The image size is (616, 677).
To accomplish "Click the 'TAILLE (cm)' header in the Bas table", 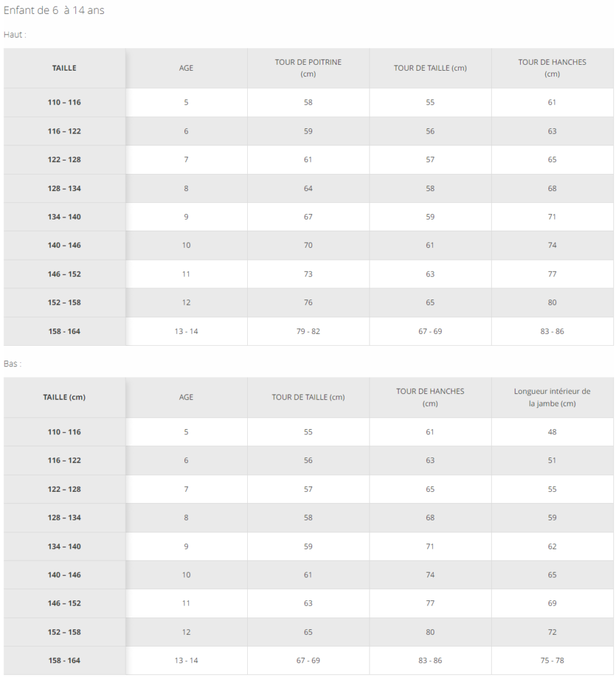I will [64, 397].
